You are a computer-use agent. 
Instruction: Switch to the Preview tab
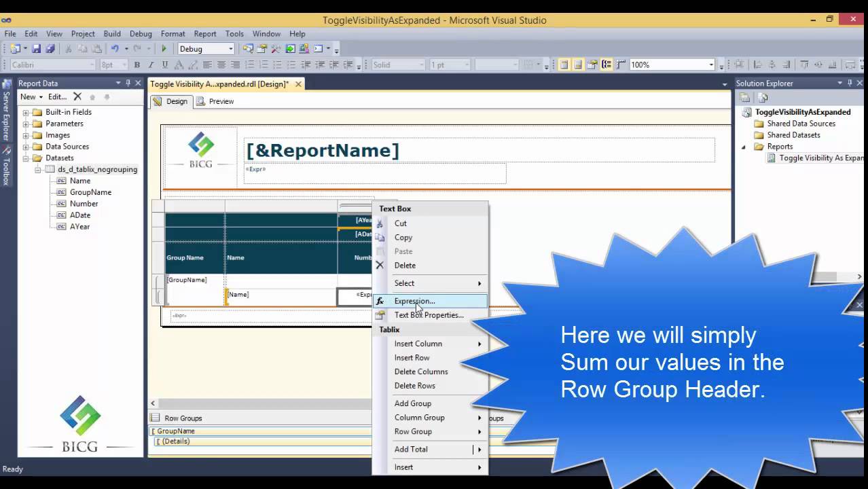click(216, 101)
